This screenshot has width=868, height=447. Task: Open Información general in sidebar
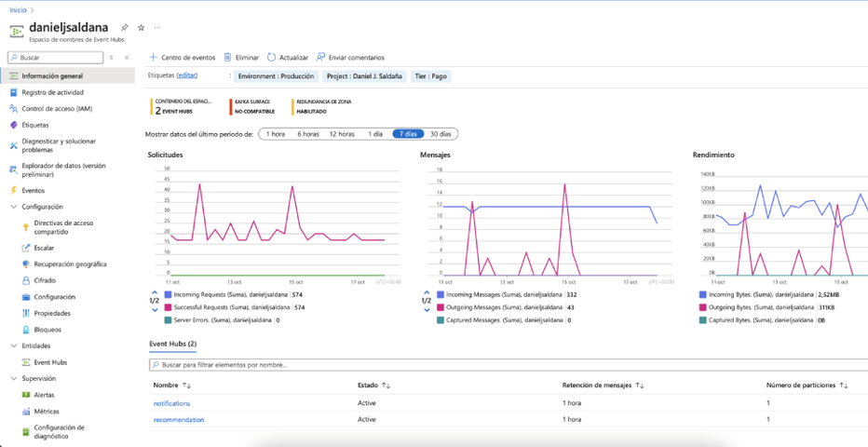pos(68,75)
